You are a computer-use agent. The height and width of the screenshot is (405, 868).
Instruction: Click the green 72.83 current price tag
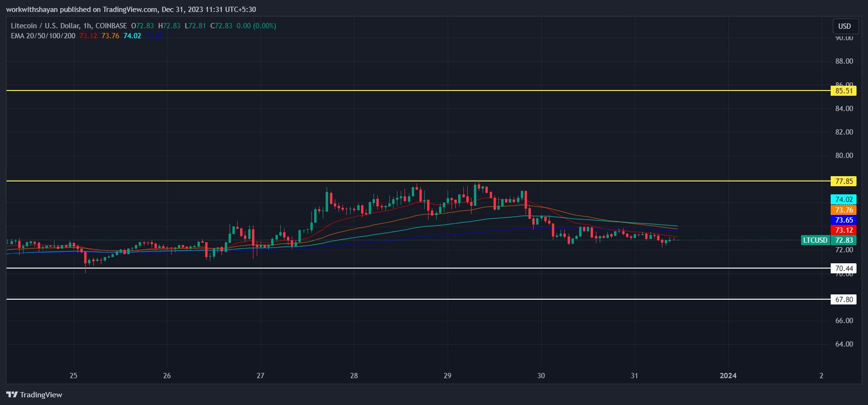(844, 240)
